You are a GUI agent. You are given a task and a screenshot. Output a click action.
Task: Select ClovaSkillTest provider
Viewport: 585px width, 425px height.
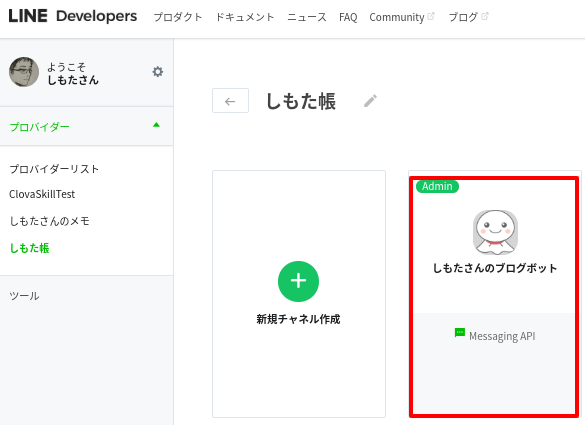click(x=42, y=194)
